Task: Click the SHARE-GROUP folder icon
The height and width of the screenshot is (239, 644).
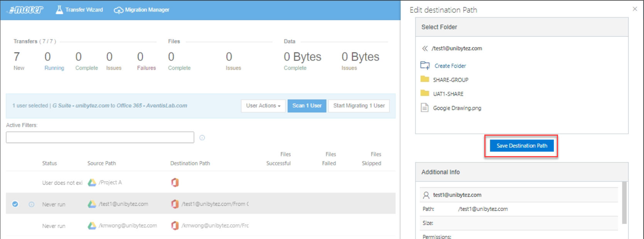Action: click(x=425, y=79)
